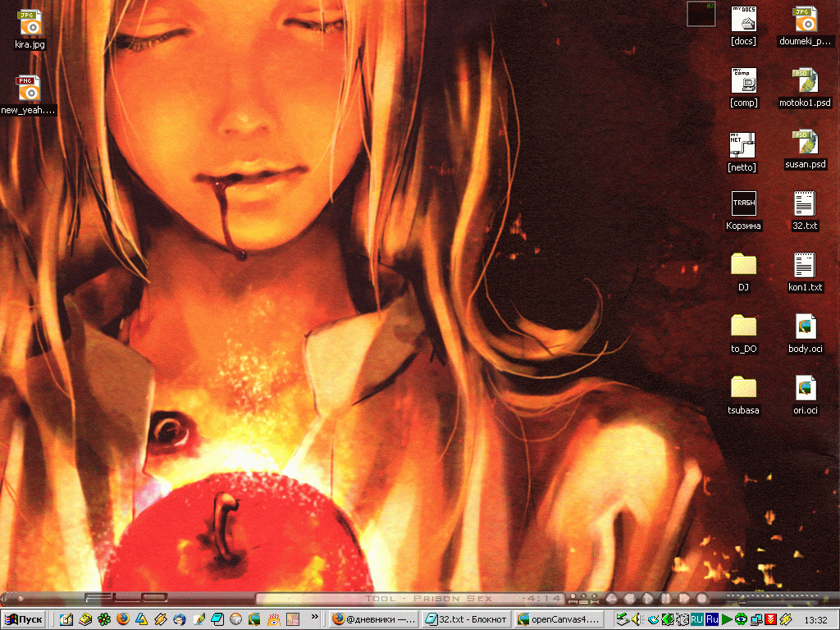Select the body.oci file icon

tap(805, 335)
